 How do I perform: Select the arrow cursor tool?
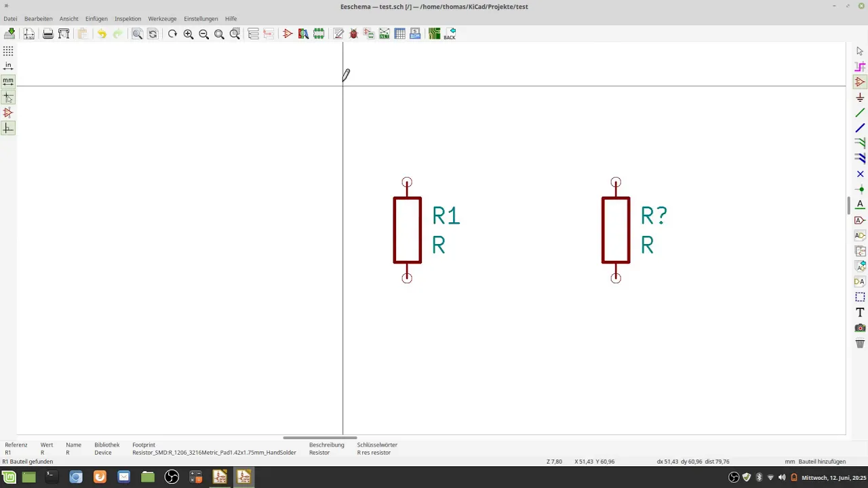point(860,51)
